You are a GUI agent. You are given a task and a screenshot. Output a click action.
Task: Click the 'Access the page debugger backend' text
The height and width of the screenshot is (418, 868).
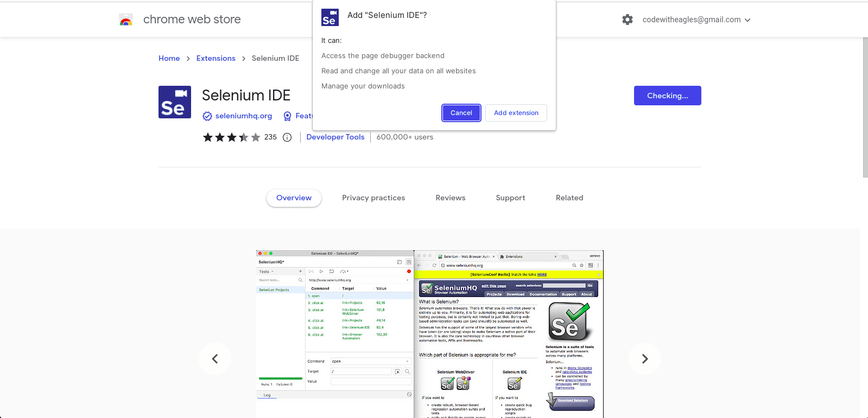[x=383, y=55]
